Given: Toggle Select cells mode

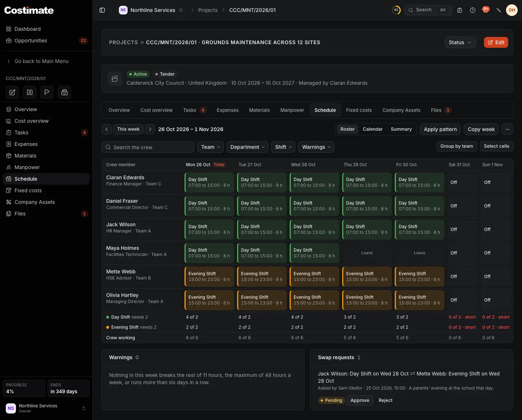Looking at the screenshot, I should point(497,146).
